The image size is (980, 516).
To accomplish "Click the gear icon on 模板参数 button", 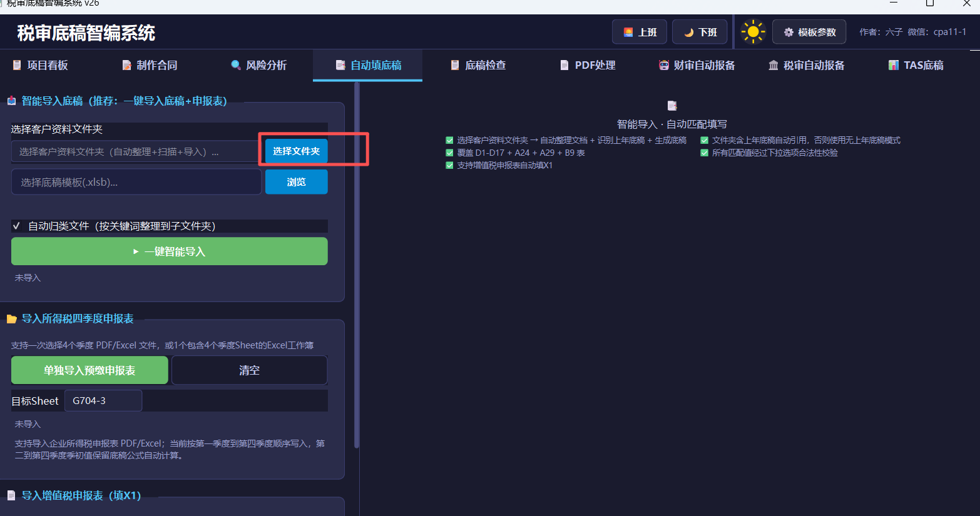I will (x=789, y=32).
